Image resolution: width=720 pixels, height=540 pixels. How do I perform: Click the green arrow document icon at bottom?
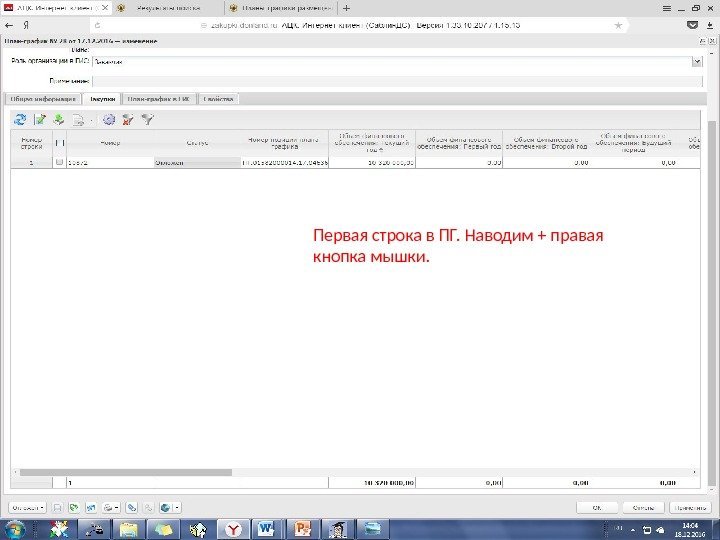(x=73, y=507)
